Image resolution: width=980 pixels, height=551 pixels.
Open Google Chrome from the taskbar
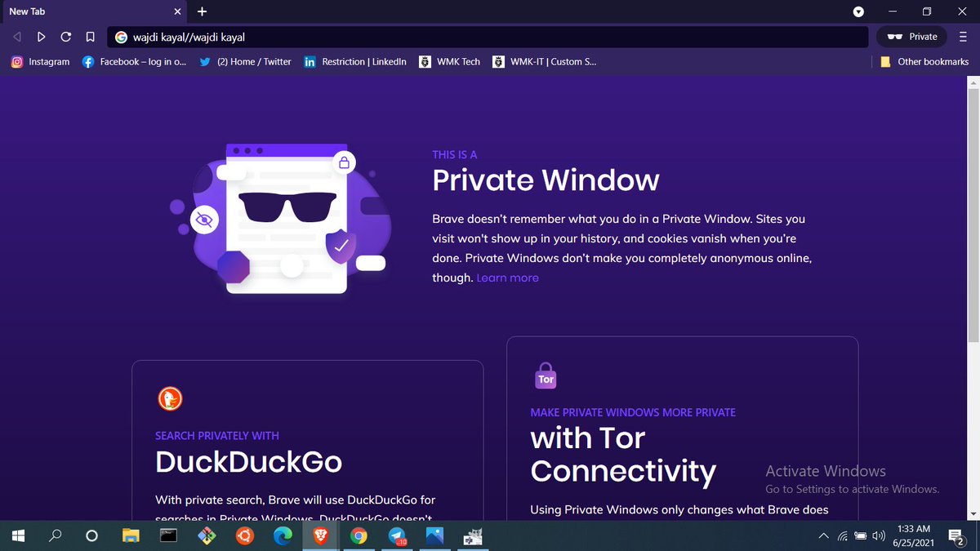[358, 535]
